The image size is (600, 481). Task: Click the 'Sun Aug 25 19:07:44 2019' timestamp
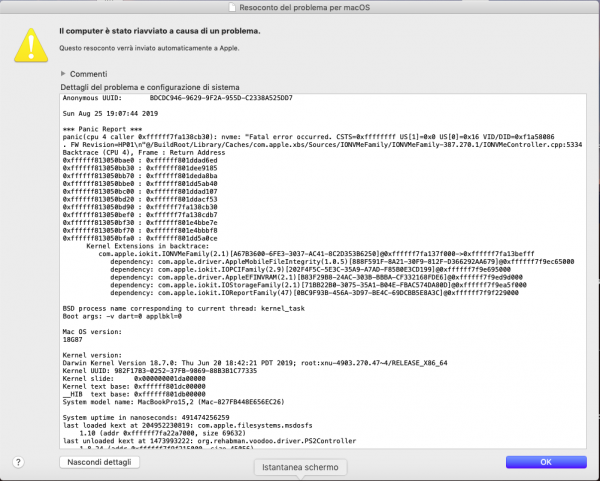[x=110, y=114]
